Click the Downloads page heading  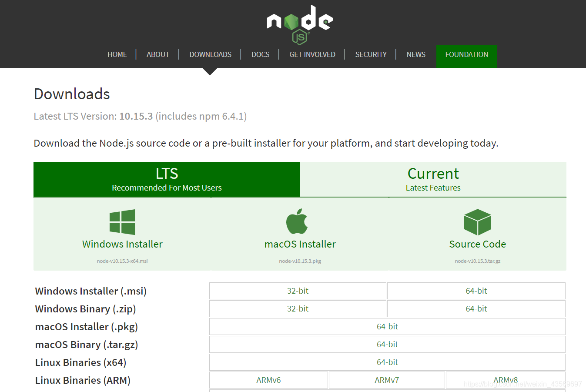(72, 94)
